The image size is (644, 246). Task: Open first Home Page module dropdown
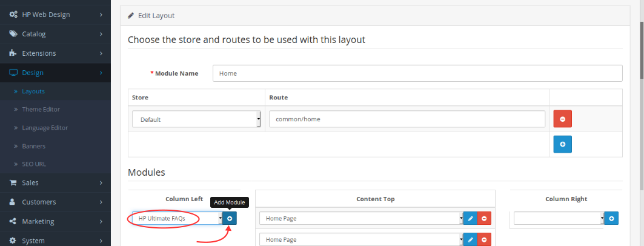click(x=361, y=218)
